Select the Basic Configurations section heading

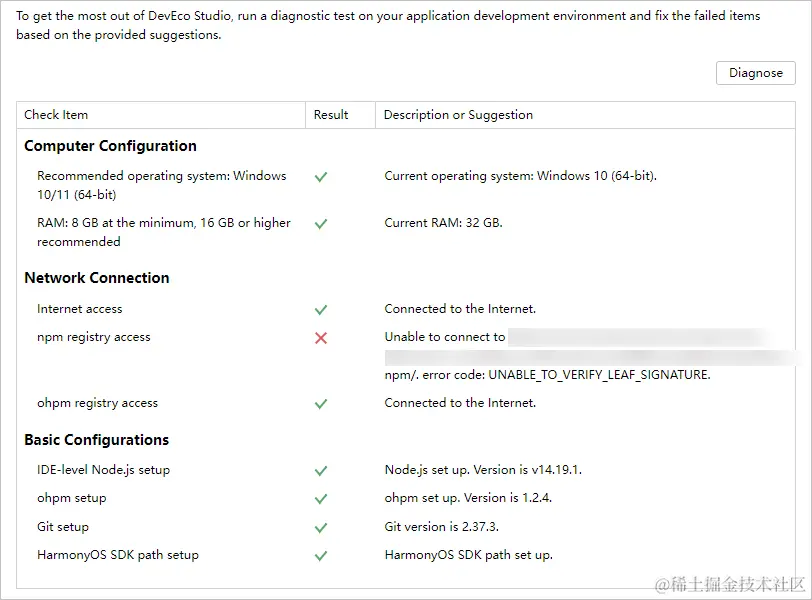tap(97, 440)
